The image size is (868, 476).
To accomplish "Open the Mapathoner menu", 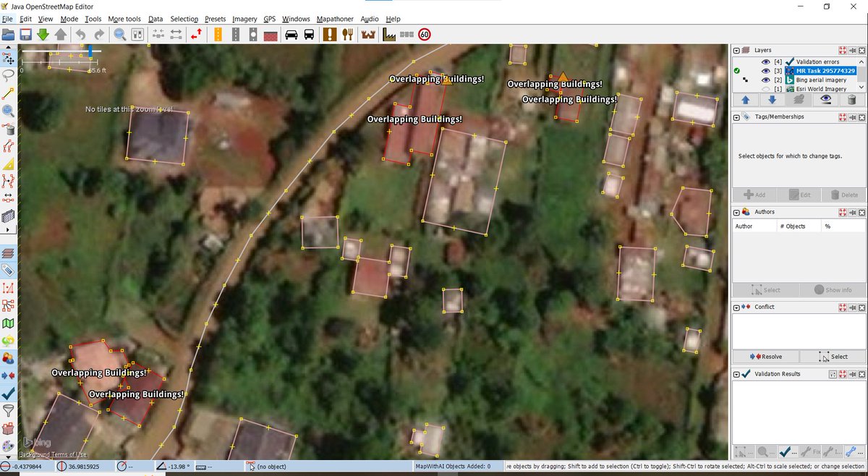I will [335, 19].
